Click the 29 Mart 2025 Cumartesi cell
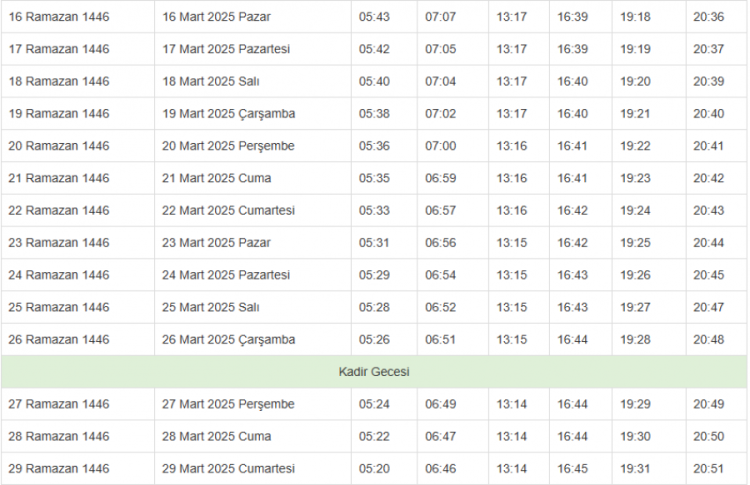This screenshot has height=485, width=750. [x=228, y=468]
